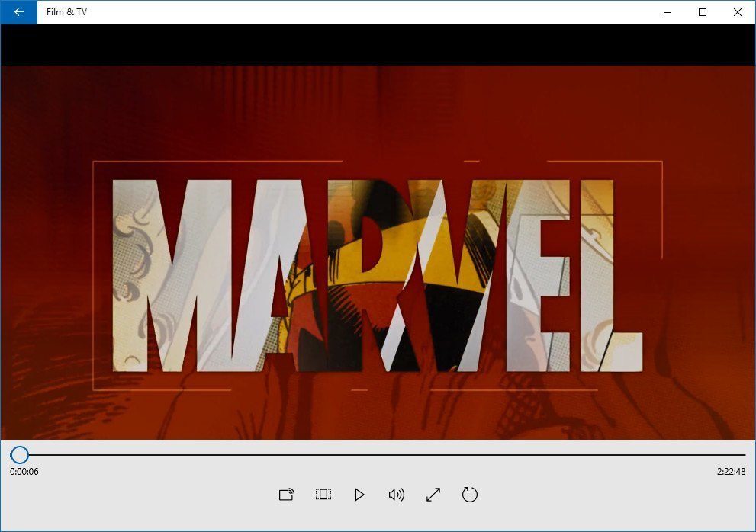The height and width of the screenshot is (532, 756).
Task: Change the video aspect ratio
Action: click(323, 495)
